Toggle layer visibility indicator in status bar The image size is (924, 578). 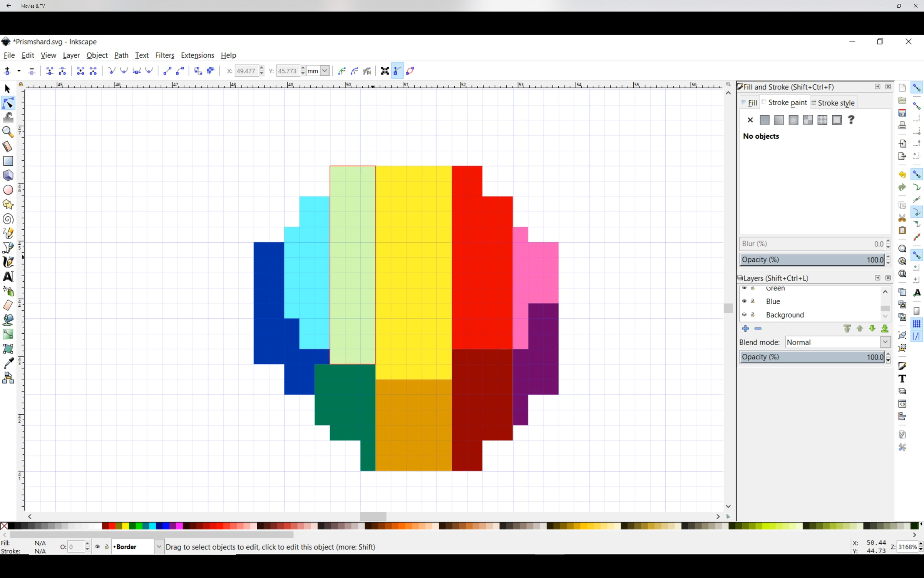click(98, 547)
